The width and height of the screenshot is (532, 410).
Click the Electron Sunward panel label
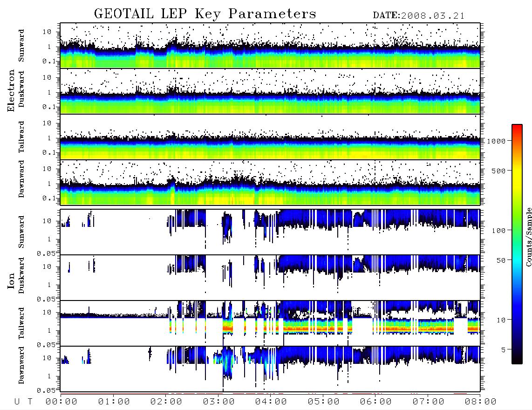[x=21, y=46]
